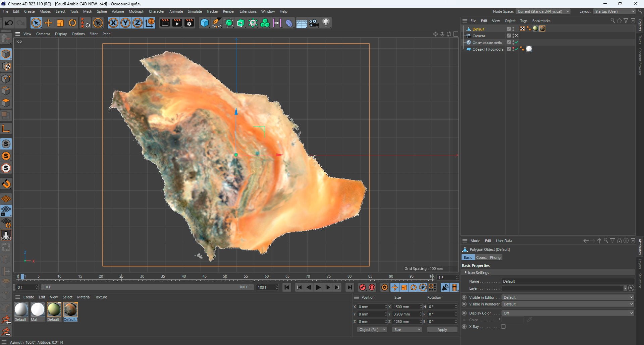Toggle X axis lock
This screenshot has width=644, height=345.
tap(113, 23)
